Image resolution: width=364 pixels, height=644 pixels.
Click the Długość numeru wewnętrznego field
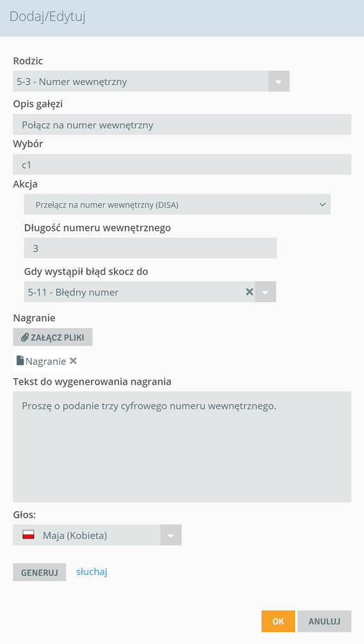pos(150,248)
